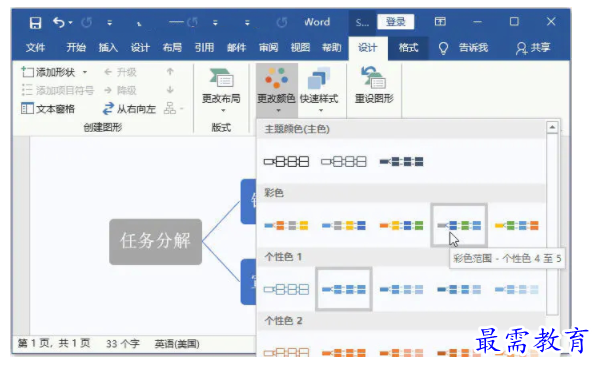
Task: Click the Redo icon in title bar
Action: click(x=86, y=23)
